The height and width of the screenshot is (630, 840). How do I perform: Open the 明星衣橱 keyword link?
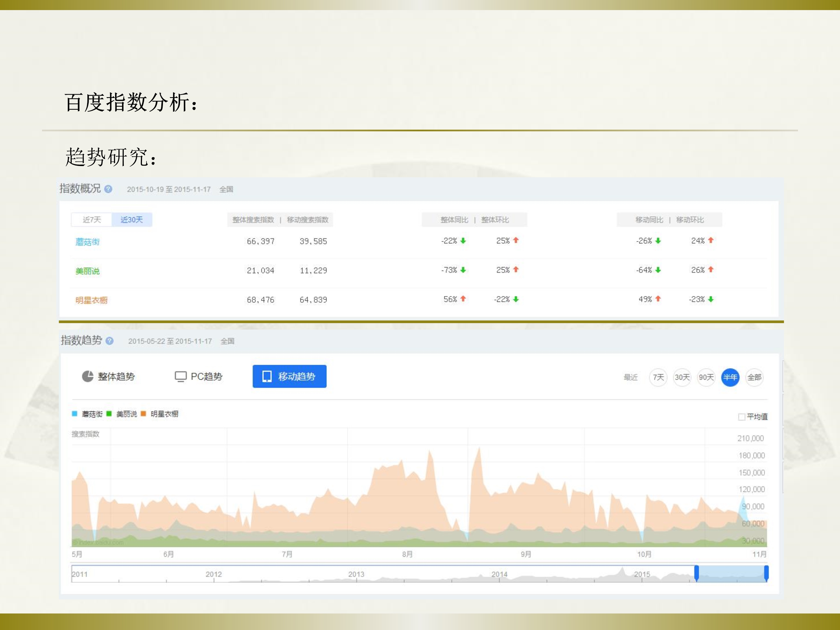click(91, 300)
